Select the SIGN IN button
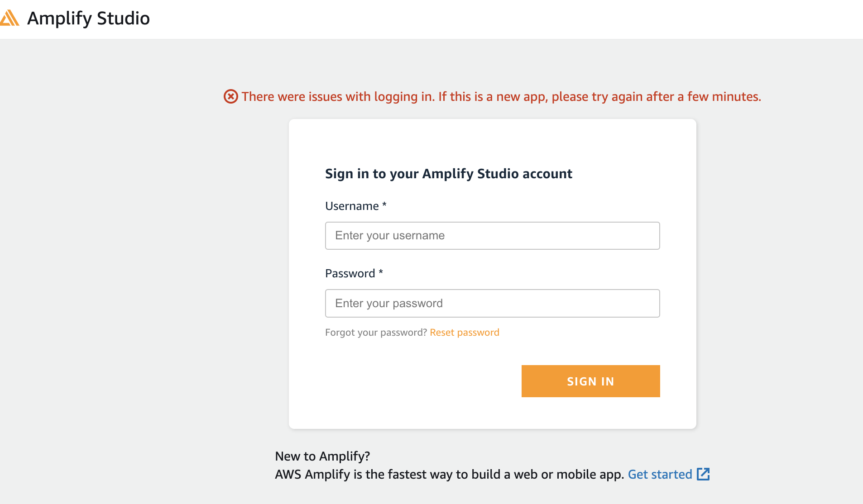Image resolution: width=863 pixels, height=504 pixels. click(590, 381)
